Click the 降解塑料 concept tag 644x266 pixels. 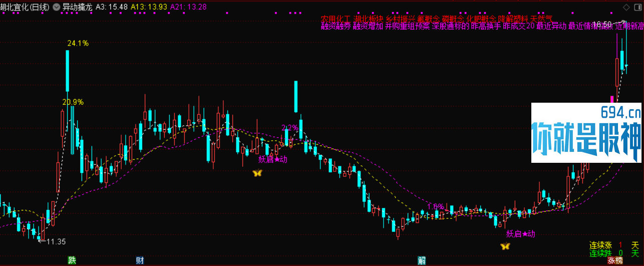513,19
